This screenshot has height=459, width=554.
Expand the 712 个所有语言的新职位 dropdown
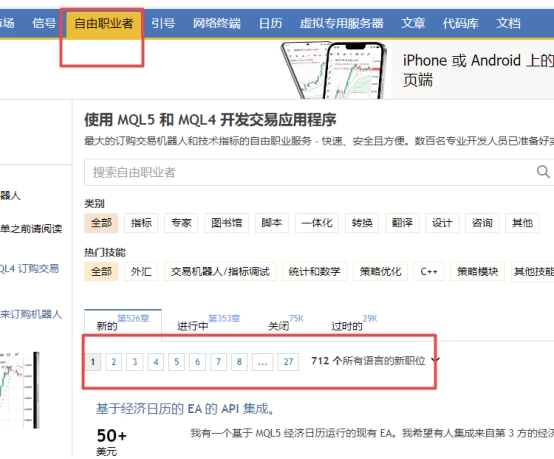pos(375,361)
